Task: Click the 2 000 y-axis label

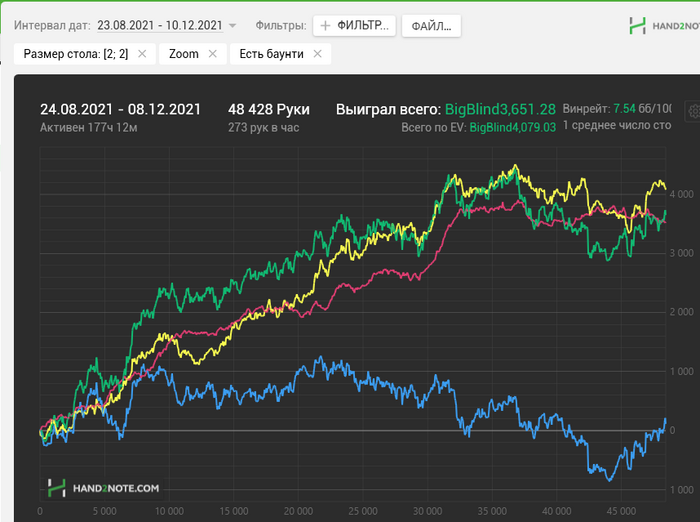Action: point(681,312)
